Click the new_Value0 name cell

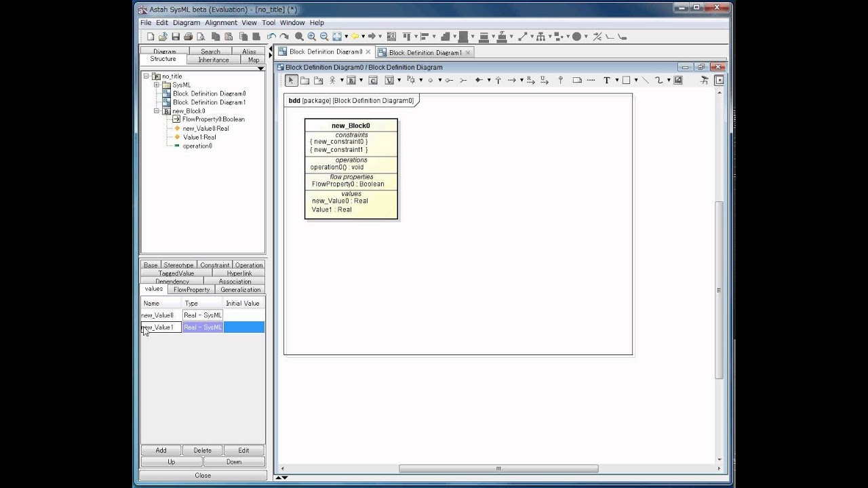coord(161,315)
